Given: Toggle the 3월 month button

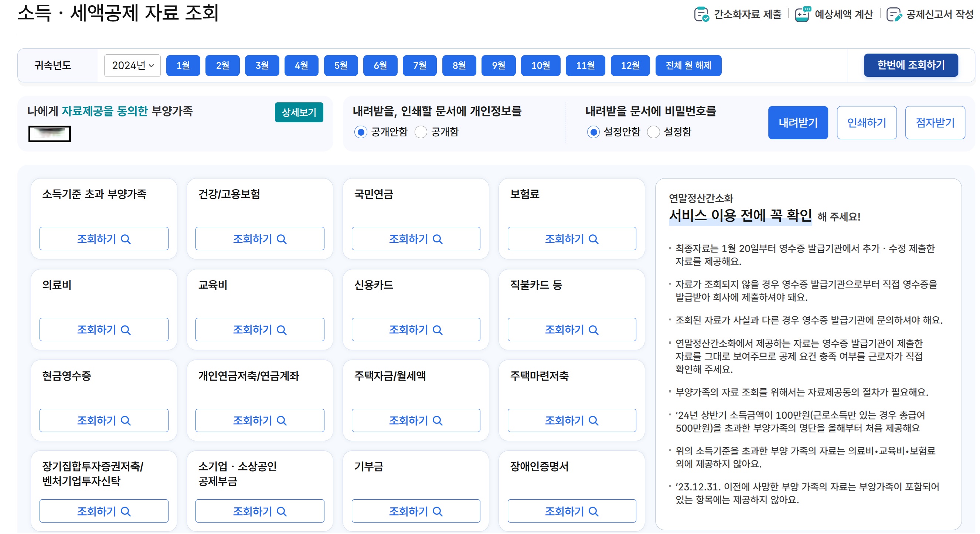Looking at the screenshot, I should point(262,65).
